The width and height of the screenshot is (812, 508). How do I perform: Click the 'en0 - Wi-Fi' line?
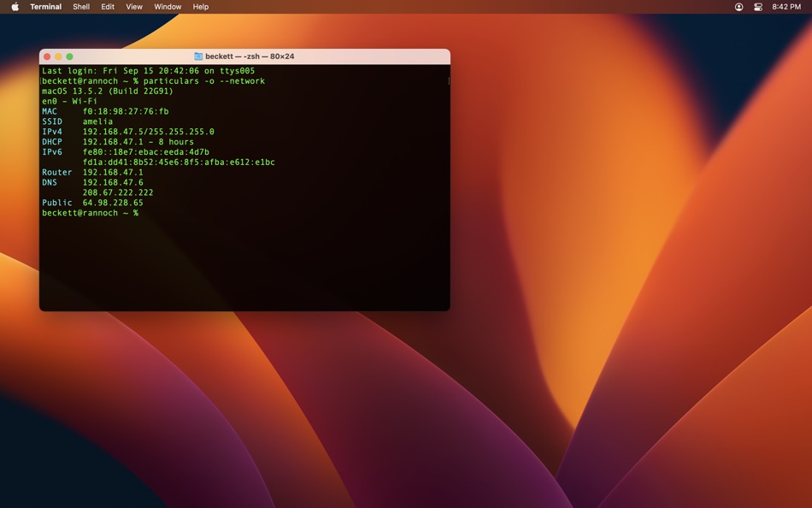[69, 101]
